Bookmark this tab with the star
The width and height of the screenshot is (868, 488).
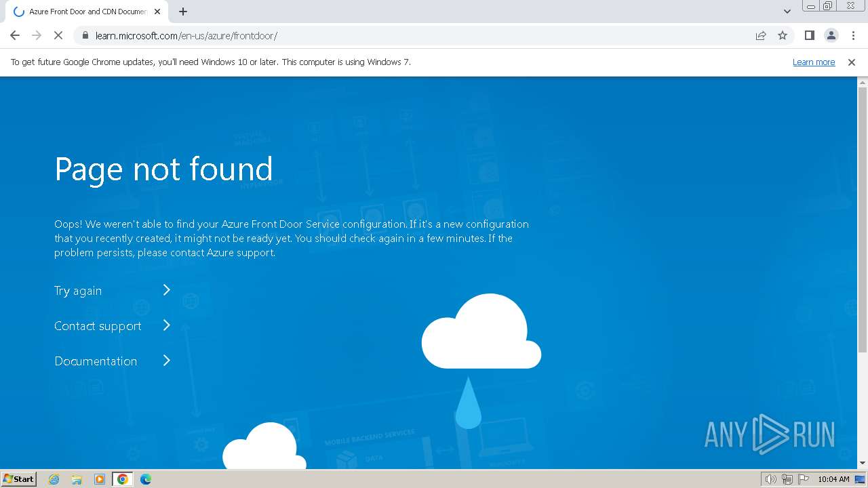[x=783, y=35]
